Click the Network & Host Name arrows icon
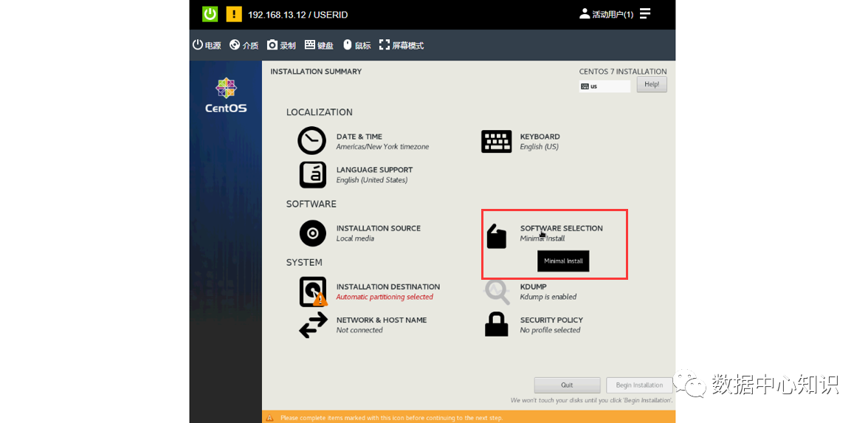This screenshot has width=868, height=423. pos(313,325)
